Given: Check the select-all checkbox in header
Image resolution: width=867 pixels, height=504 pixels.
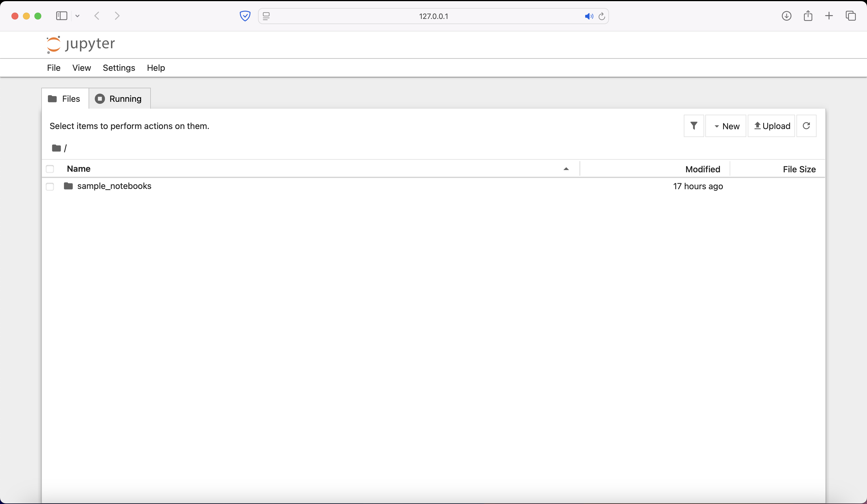Looking at the screenshot, I should pos(50,169).
